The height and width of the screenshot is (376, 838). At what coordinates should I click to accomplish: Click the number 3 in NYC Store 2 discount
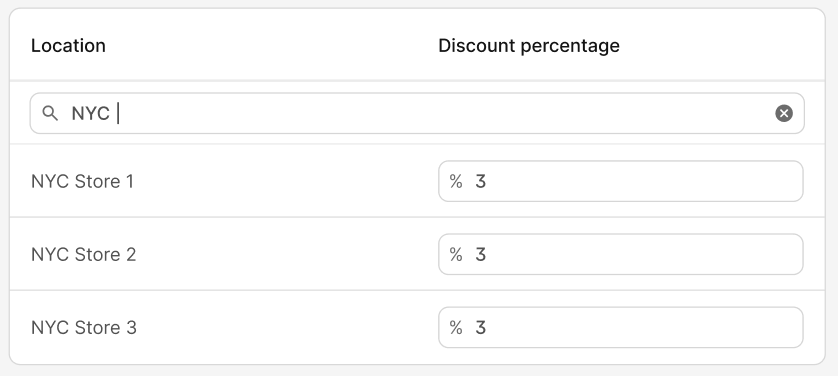click(x=480, y=254)
